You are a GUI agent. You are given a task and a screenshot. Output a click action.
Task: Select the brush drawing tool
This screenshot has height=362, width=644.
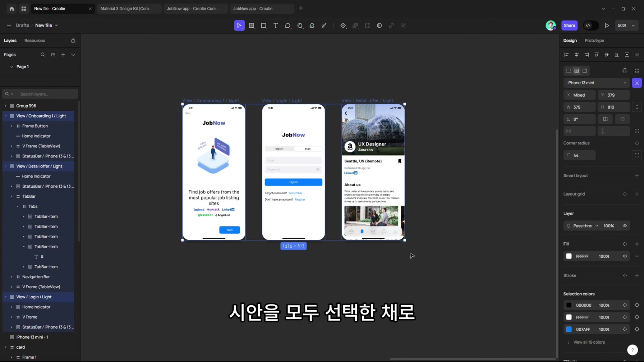coord(324,26)
